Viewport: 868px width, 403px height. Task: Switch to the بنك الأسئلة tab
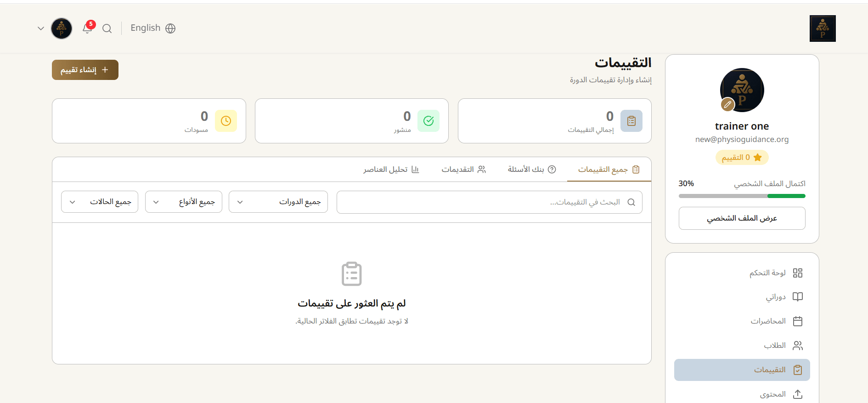[x=532, y=170]
